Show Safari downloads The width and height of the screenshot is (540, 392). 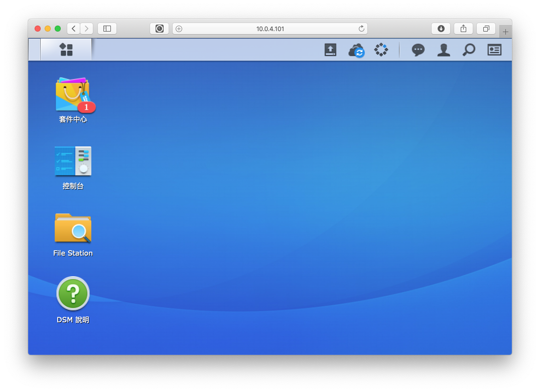point(441,29)
